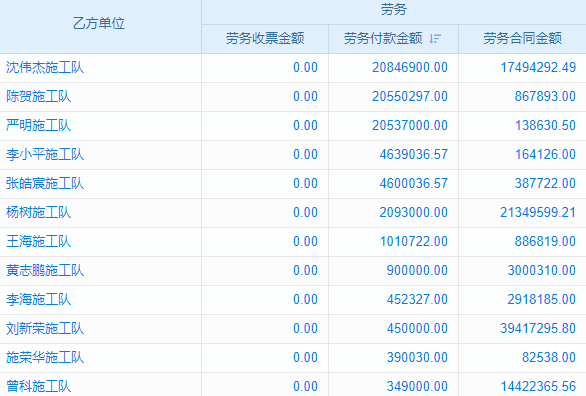Click payment amount 1010722.00
The height and width of the screenshot is (396, 586).
click(x=414, y=242)
